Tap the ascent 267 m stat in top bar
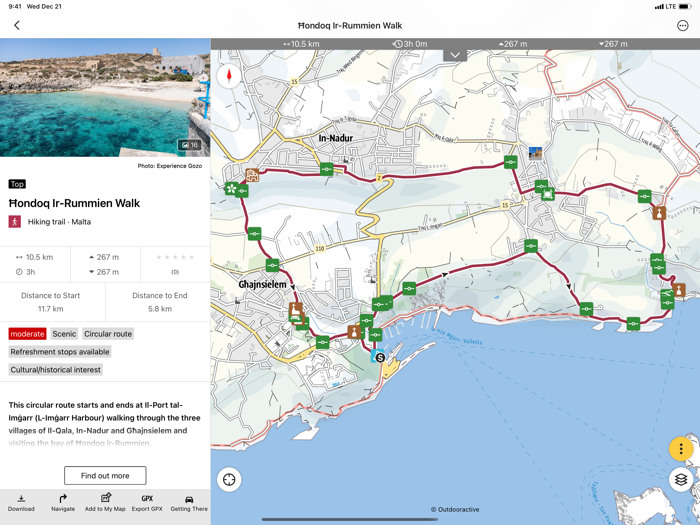The width and height of the screenshot is (700, 525). [x=513, y=44]
